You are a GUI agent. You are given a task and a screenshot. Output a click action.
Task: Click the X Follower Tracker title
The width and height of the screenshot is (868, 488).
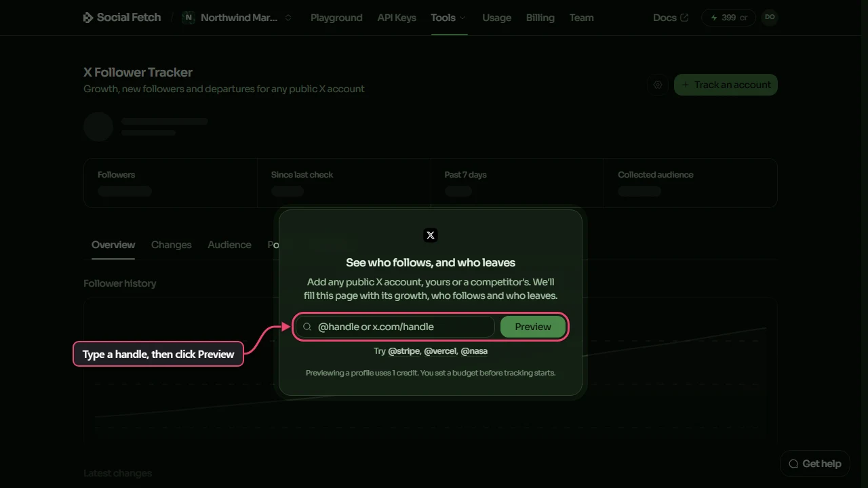pyautogui.click(x=138, y=73)
